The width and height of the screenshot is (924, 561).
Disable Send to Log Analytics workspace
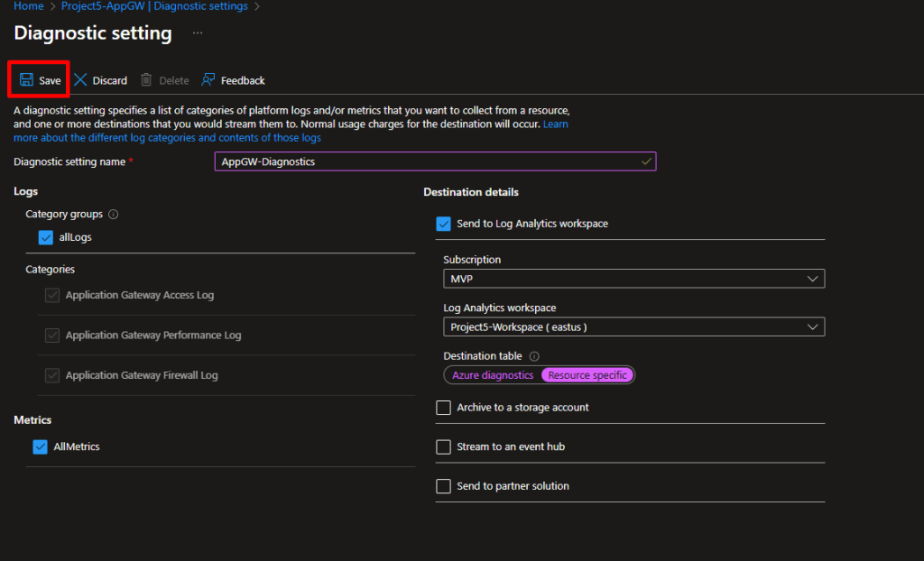[x=443, y=224]
